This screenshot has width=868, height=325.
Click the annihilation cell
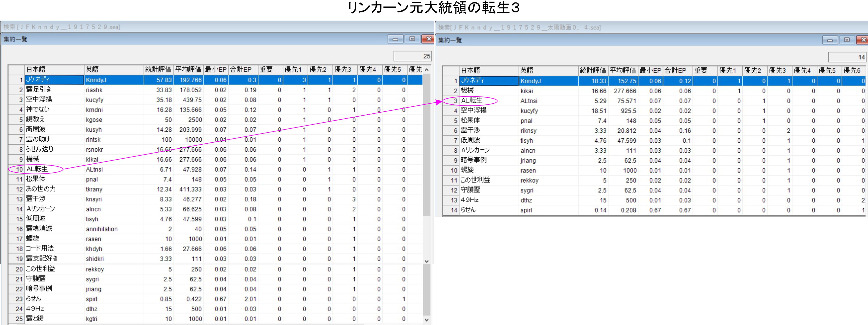pos(114,229)
